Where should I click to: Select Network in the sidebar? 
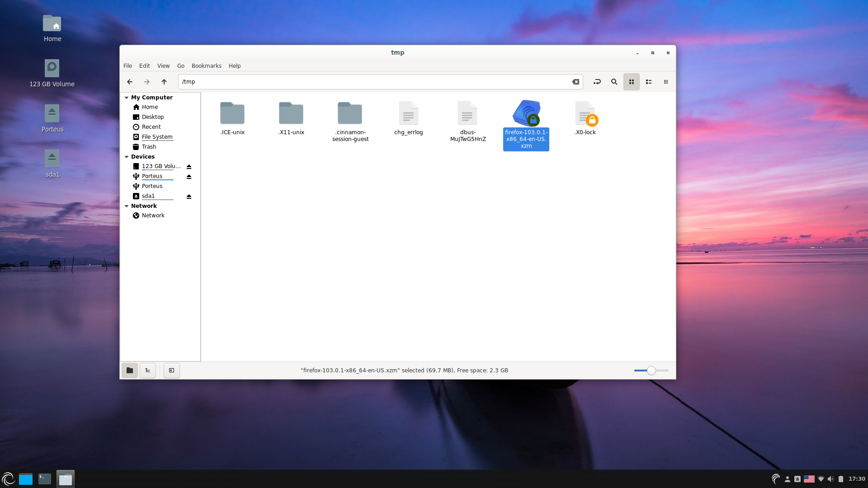153,216
